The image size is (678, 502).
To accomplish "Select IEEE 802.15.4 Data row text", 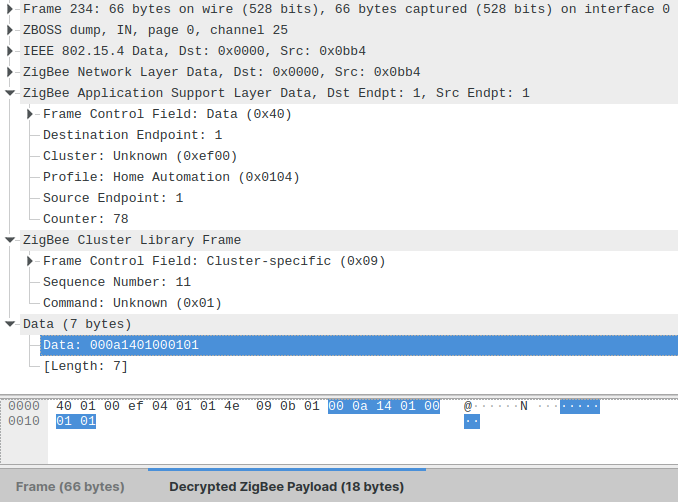I will (194, 51).
